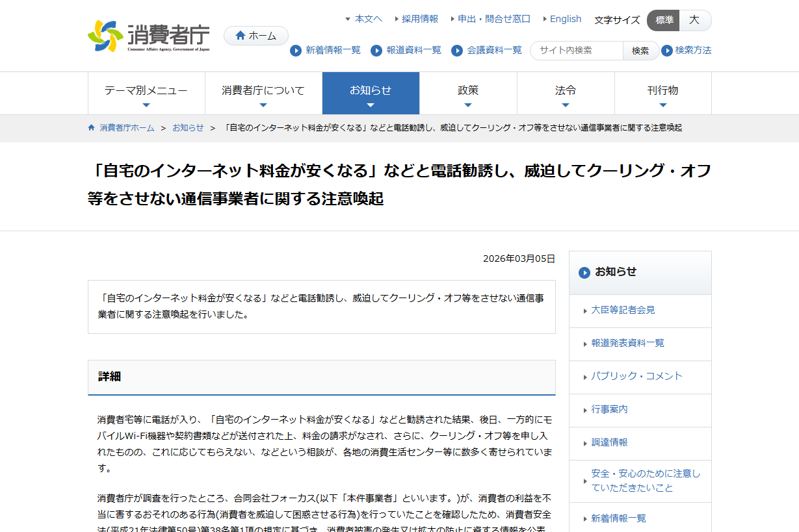Click the circle arrow icon in お知らせ sidebar header

(584, 273)
